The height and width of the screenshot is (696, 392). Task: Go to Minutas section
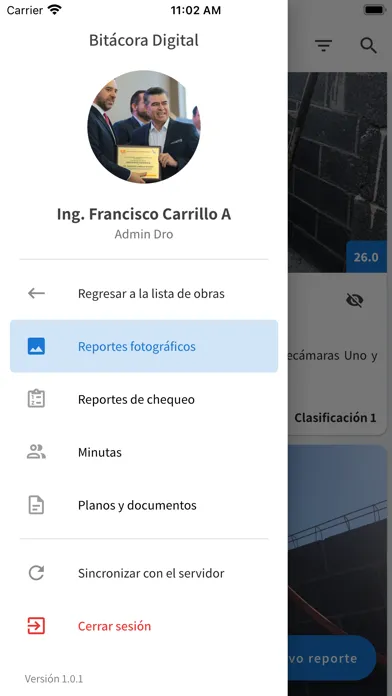144,452
